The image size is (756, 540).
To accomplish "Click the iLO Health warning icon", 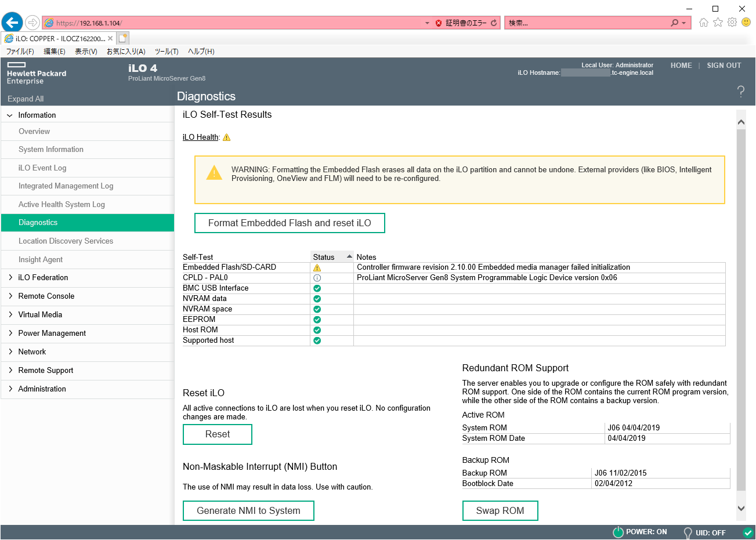I will pyautogui.click(x=227, y=137).
